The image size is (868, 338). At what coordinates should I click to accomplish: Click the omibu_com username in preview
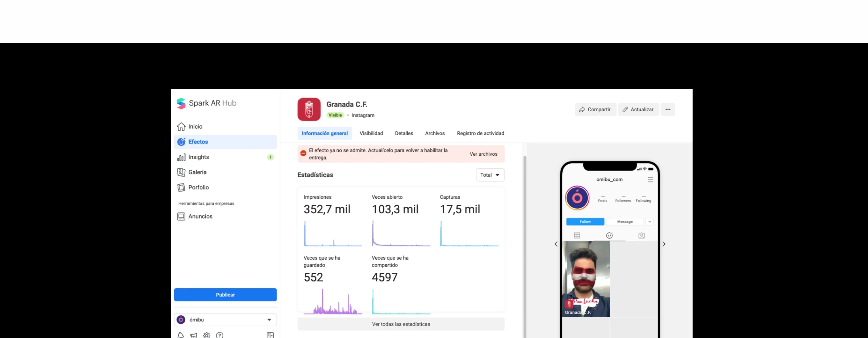[x=609, y=179]
